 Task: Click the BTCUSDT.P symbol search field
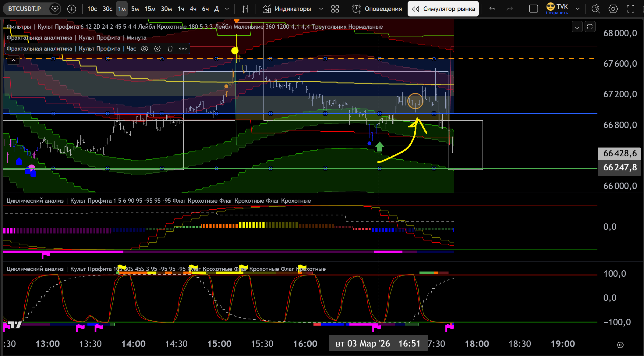pyautogui.click(x=25, y=9)
